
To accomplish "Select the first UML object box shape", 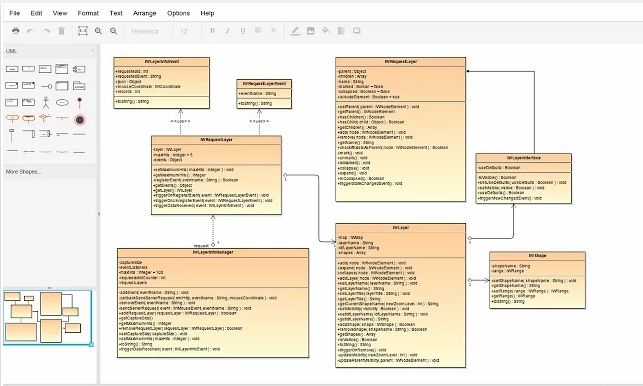I will [12, 69].
